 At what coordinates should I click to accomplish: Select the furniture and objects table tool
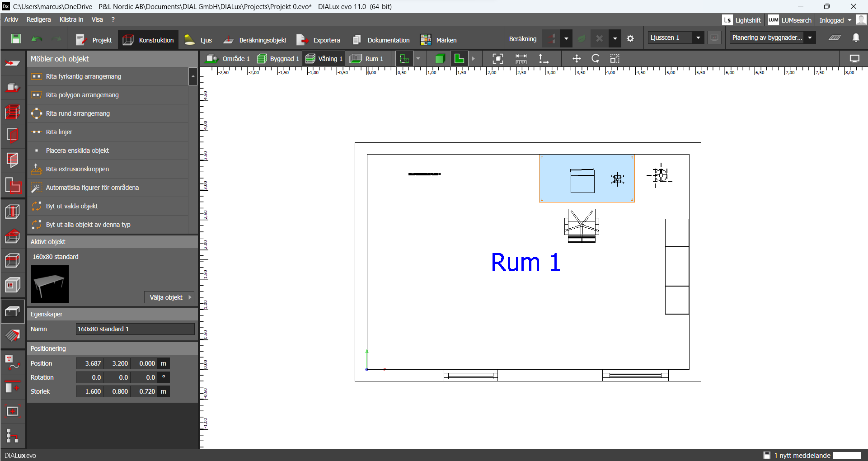[13, 311]
